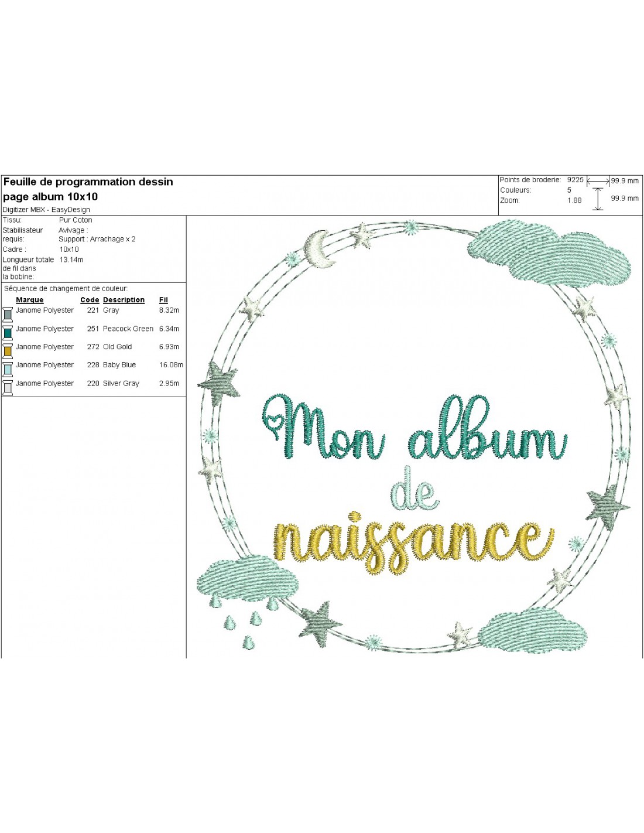Viewport: 644px width, 833px height.
Task: Click the crescent moon in the design
Action: click(x=318, y=249)
